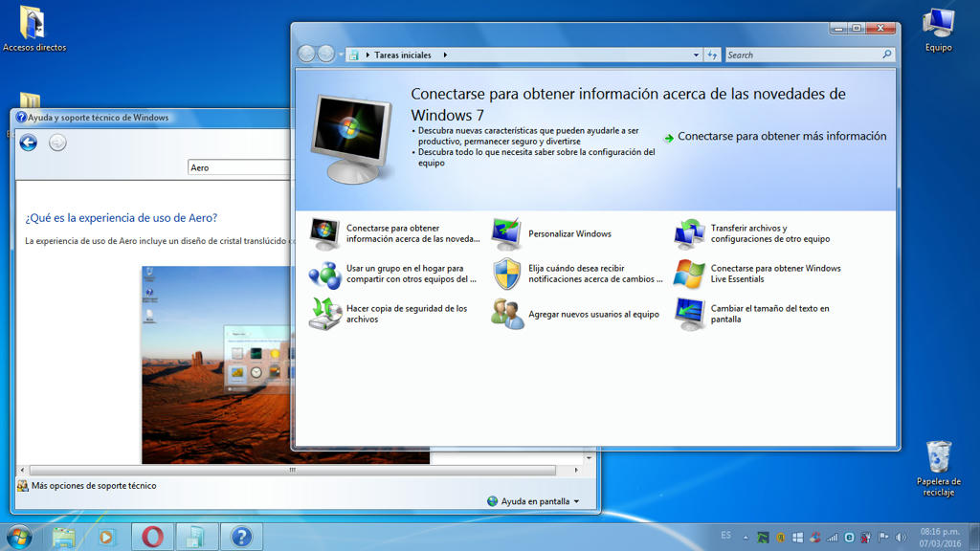Open Windows Explorer from the taskbar
The image size is (980, 551).
tap(64, 537)
